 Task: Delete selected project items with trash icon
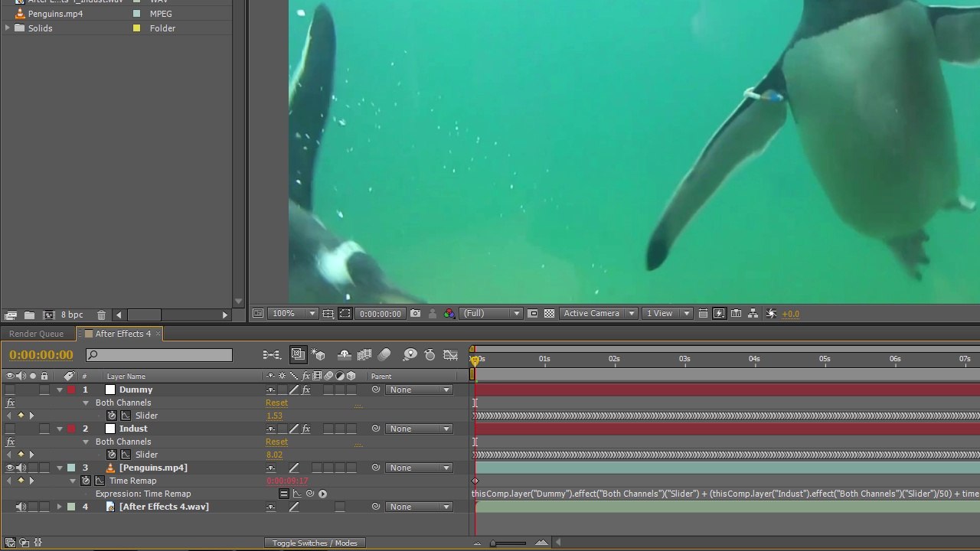click(x=101, y=315)
